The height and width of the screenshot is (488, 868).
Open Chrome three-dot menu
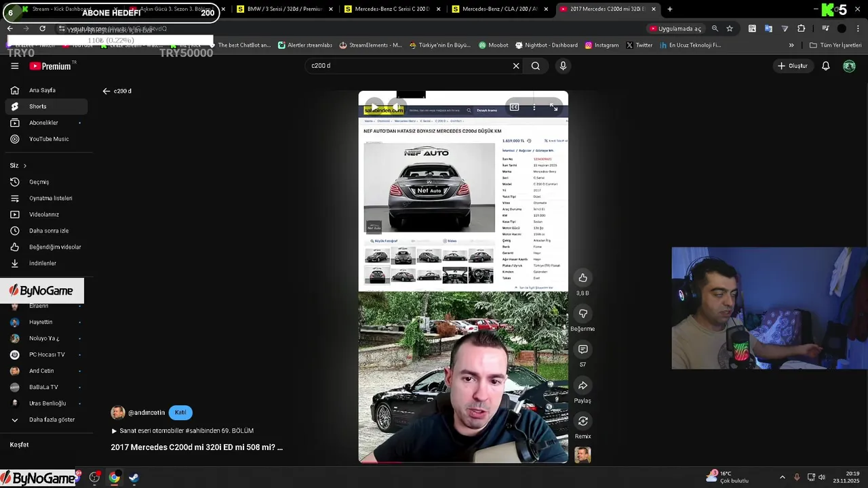858,28
